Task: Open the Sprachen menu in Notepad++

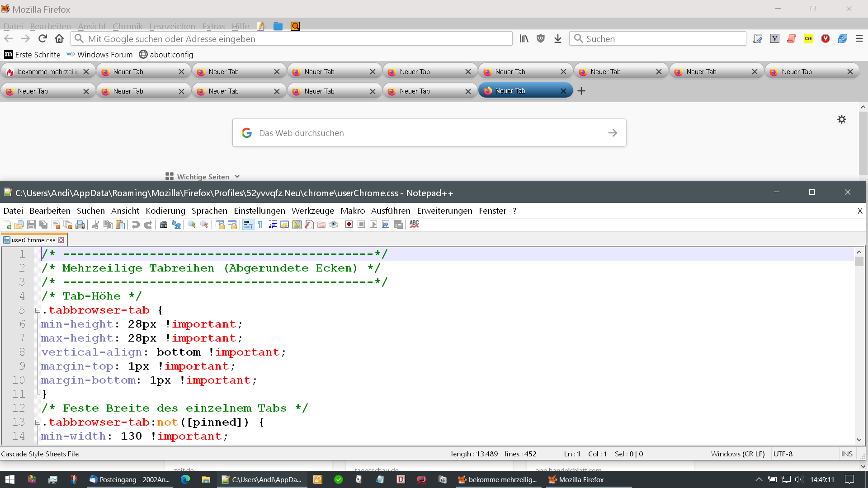Action: click(x=209, y=211)
